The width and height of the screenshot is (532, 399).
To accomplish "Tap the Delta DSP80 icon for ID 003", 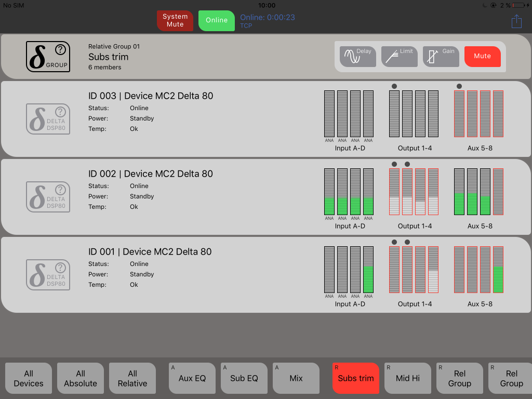I will [48, 119].
